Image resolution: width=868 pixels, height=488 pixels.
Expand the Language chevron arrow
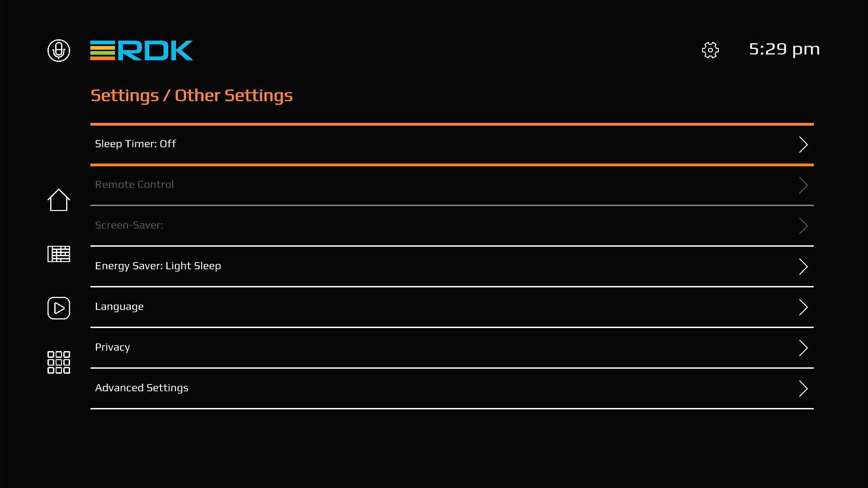tap(803, 307)
